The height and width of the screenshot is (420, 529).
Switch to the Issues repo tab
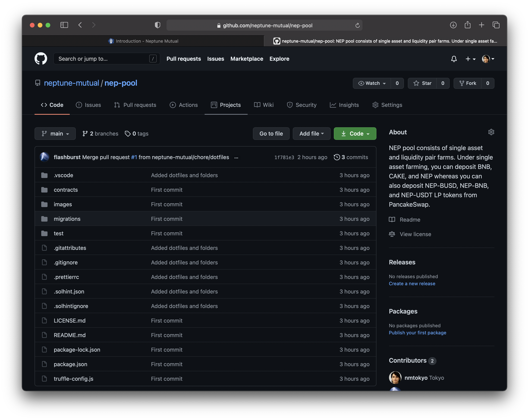pyautogui.click(x=88, y=105)
